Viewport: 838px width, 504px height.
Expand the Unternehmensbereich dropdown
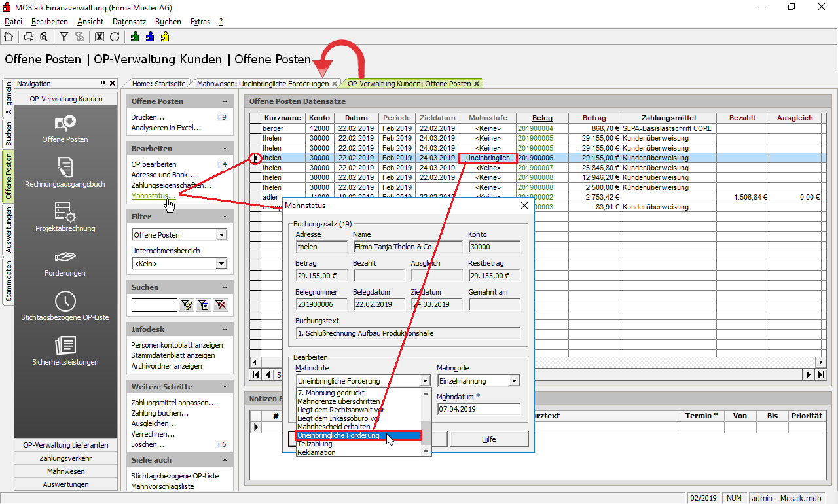click(x=221, y=264)
